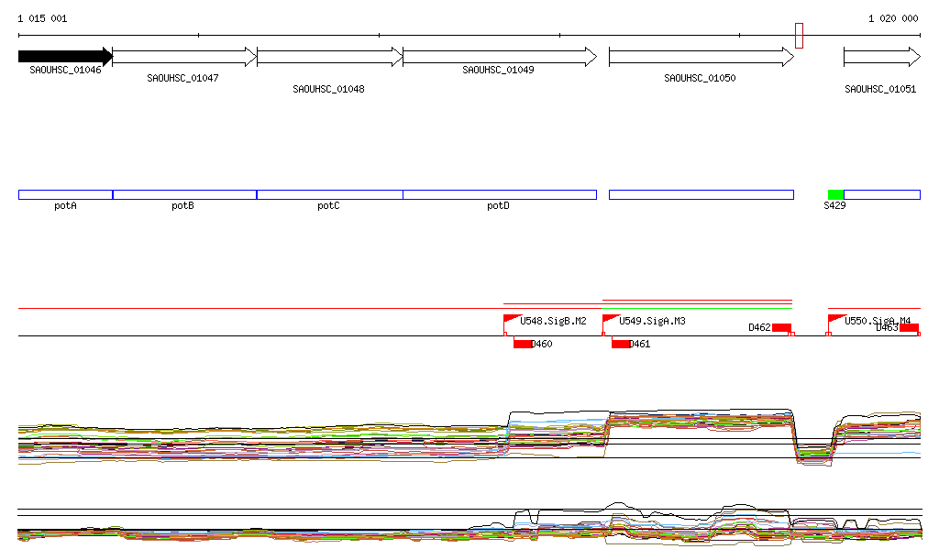The width and height of the screenshot is (939, 560).
Task: Select the SAOUHSC_01047 gene arrow
Action: click(x=183, y=57)
